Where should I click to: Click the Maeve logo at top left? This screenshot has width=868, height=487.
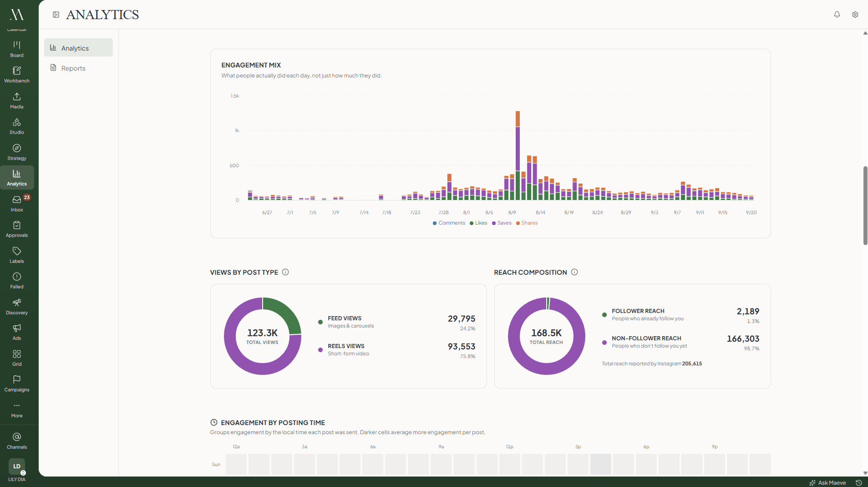coord(17,15)
